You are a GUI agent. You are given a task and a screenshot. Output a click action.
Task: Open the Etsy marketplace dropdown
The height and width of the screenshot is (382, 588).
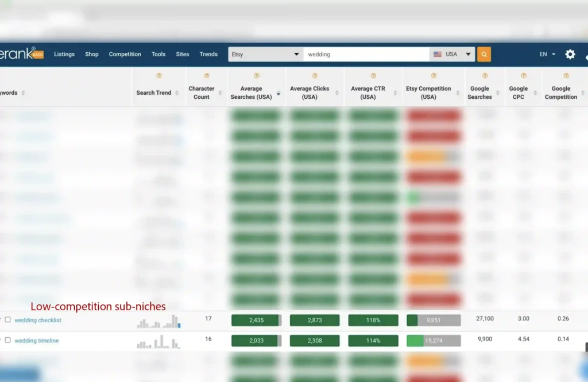265,55
